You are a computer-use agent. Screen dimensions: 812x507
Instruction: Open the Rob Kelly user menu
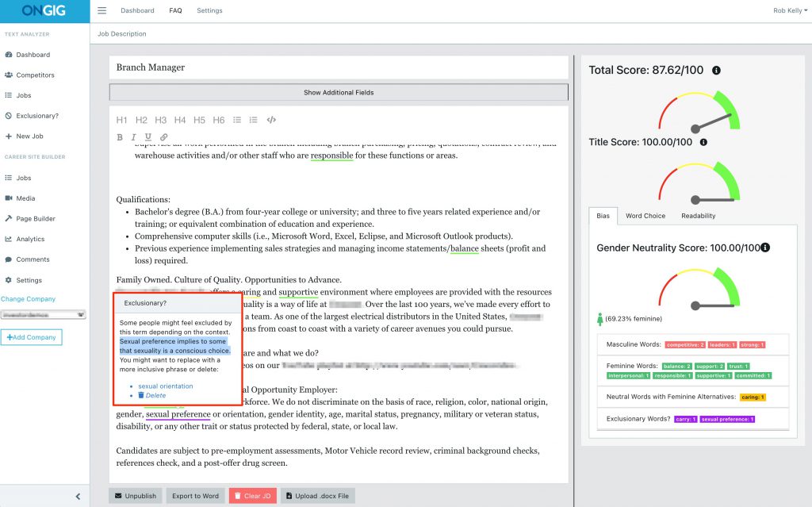[x=791, y=10]
